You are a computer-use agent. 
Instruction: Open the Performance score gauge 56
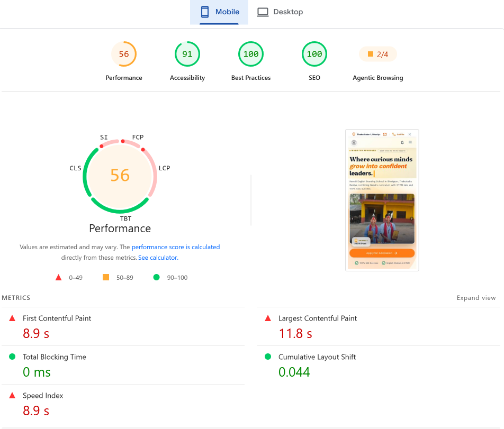(124, 54)
